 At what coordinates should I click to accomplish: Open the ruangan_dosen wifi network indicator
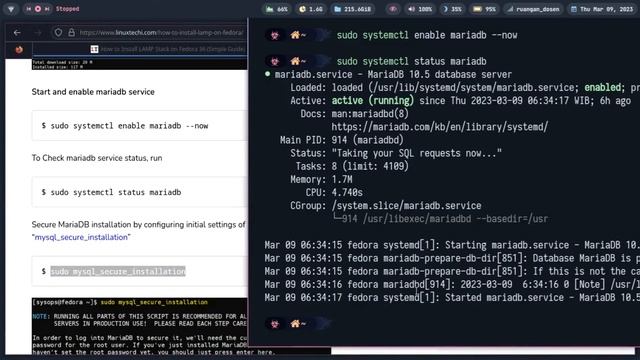(533, 9)
